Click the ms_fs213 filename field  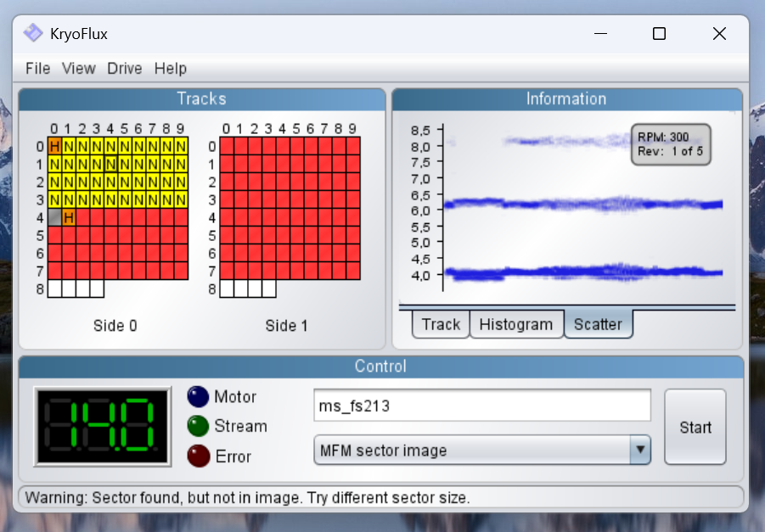(482, 406)
